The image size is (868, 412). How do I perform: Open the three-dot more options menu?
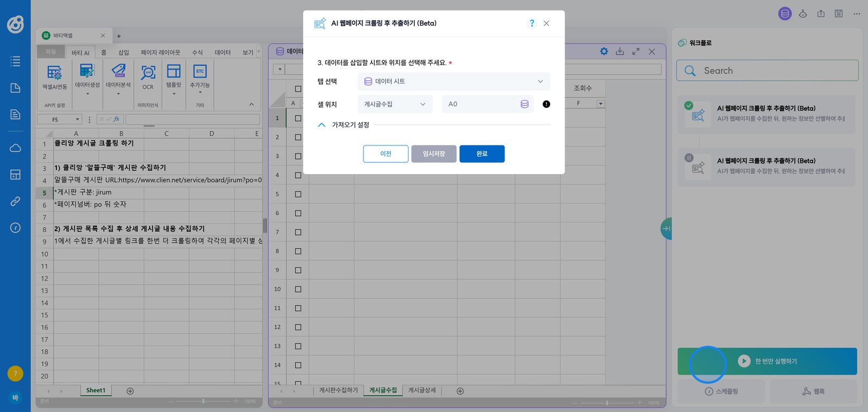click(857, 14)
